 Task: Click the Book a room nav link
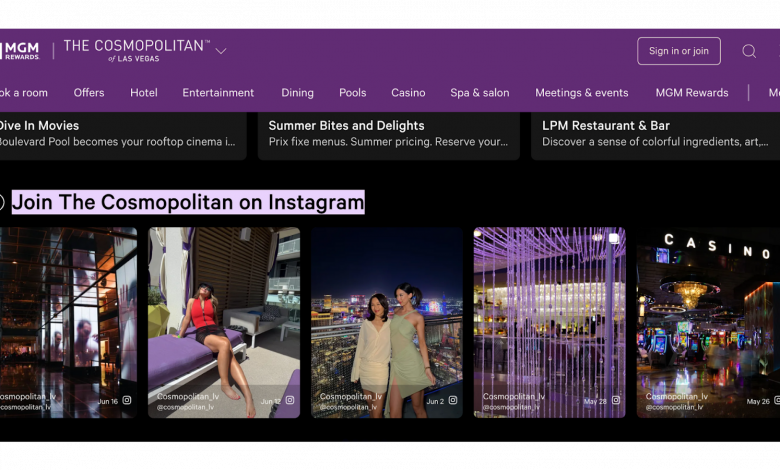24,93
